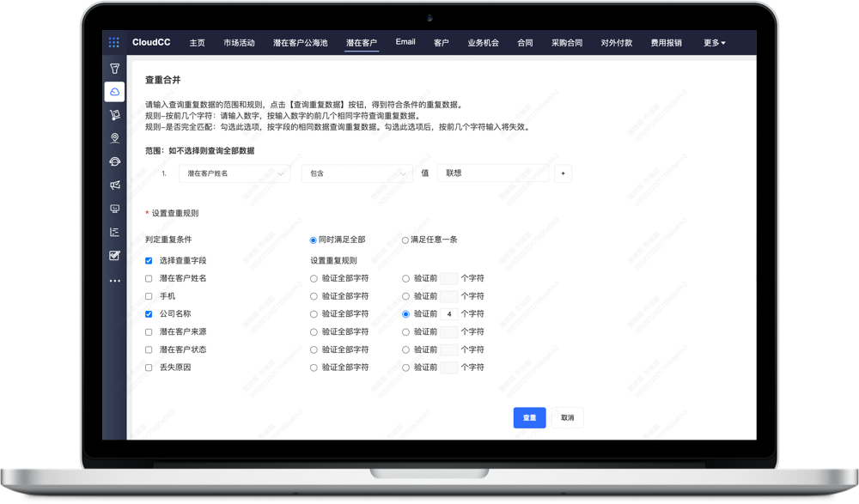Viewport: 859px width, 504px height.
Task: Select the 满足任意一条 radio option
Action: 405,240
